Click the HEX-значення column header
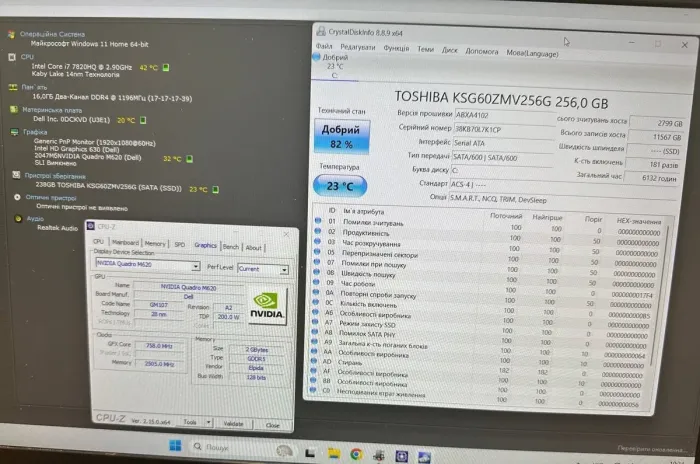The width and height of the screenshot is (700, 464). [638, 221]
